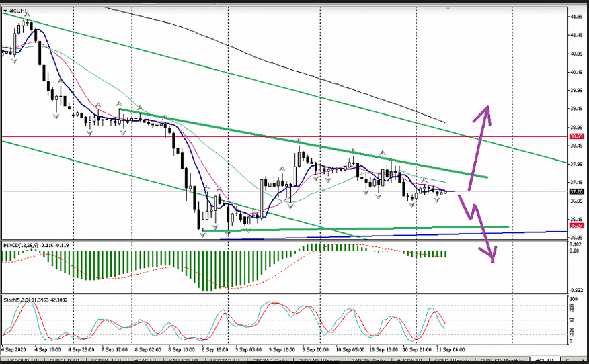Viewport: 589px width, 364px height.
Task: Click the red 38.69 price level label
Action: tap(577, 137)
